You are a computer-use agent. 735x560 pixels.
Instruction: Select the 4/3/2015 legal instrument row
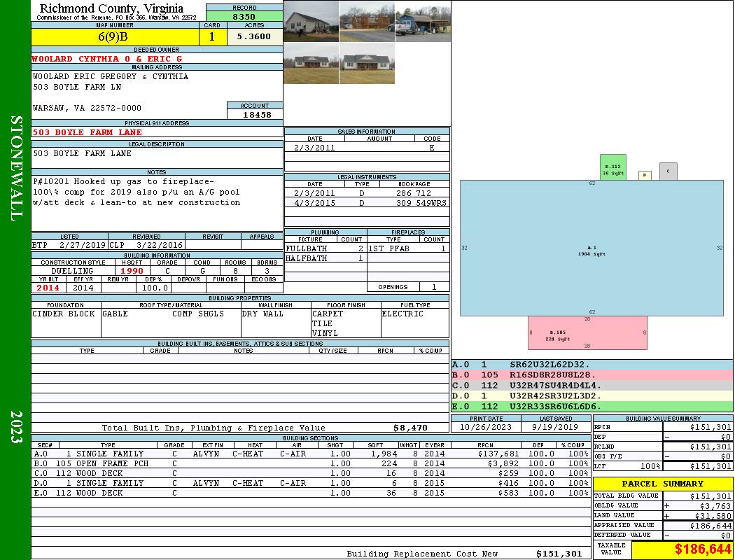click(x=367, y=203)
